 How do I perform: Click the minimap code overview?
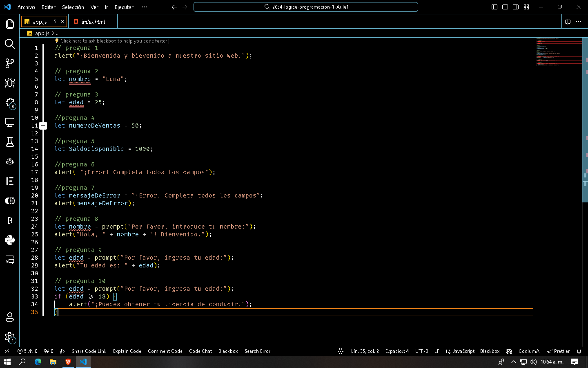coord(559,52)
